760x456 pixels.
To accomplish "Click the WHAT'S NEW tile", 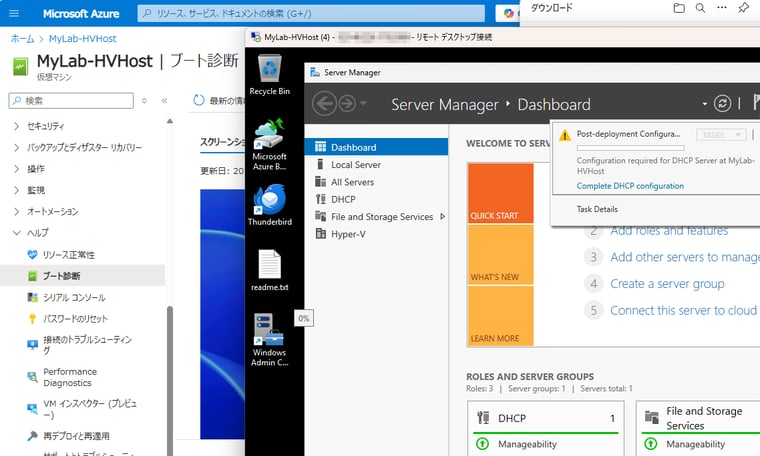I will click(x=501, y=254).
